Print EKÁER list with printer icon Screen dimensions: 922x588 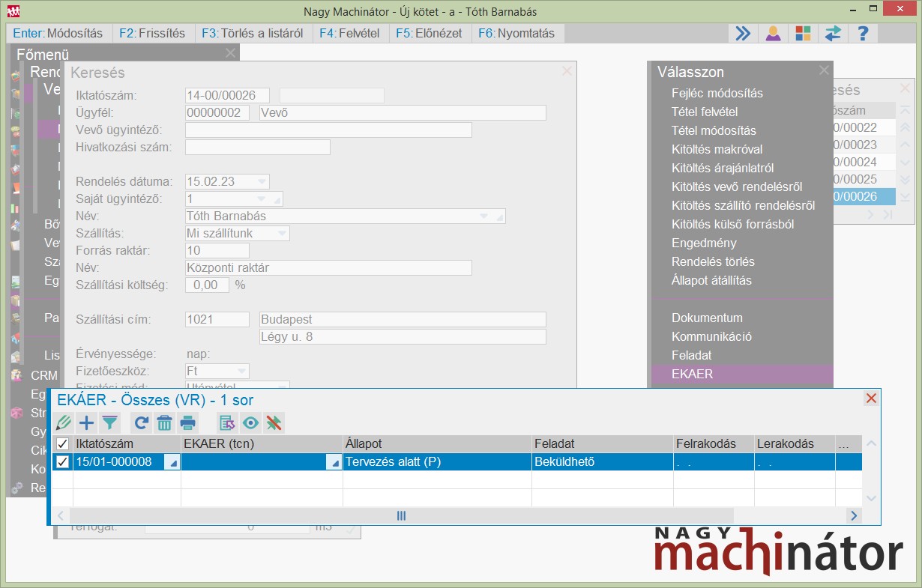[187, 422]
